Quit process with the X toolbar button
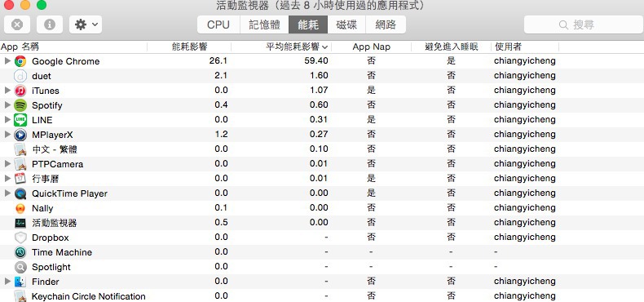The image size is (644, 302). pos(17,24)
